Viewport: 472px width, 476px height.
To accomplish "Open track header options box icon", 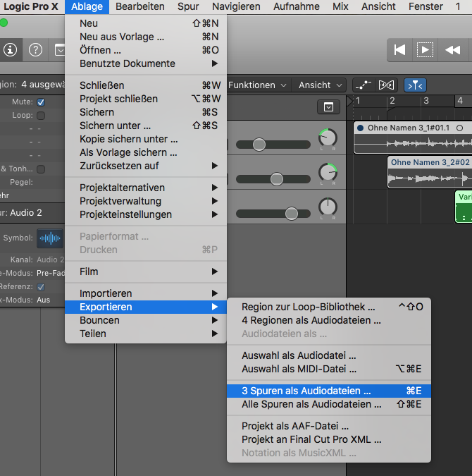I will pyautogui.click(x=328, y=107).
